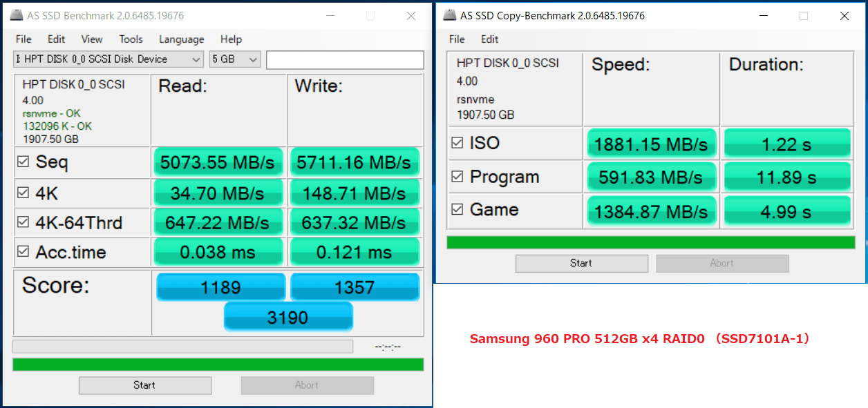
Task: Click the green progress bar in Copy-Benchmark
Action: (651, 242)
